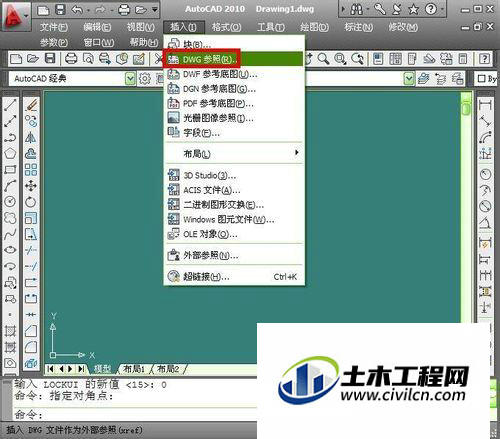Screen dimensions: 500x439
Task: Choose 3D Studio(3) menu entry
Action: (x=234, y=175)
